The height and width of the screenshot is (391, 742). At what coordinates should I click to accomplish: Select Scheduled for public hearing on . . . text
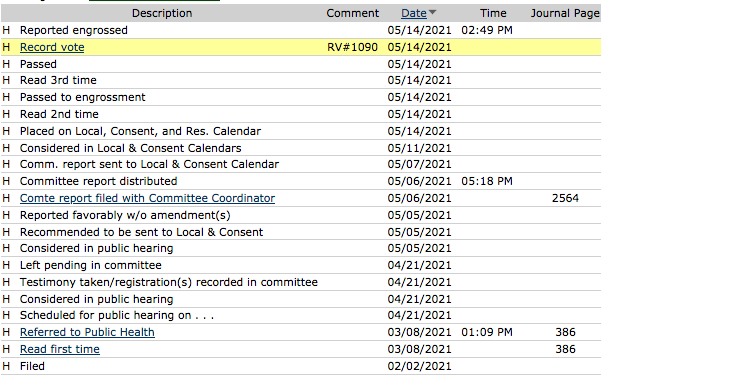117,315
